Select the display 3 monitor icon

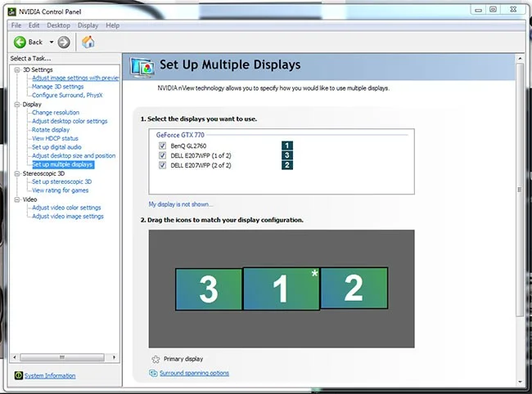pyautogui.click(x=209, y=289)
